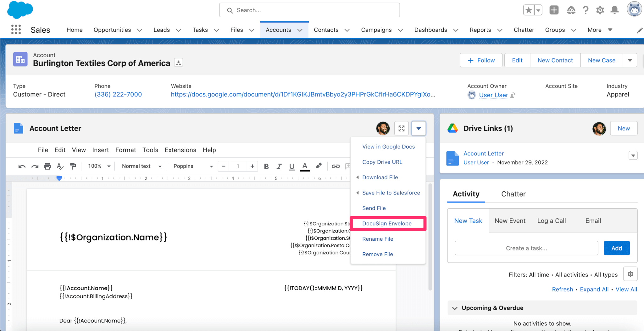Expand the Accounts tab dropdown chevron
644x331 pixels.
coord(300,30)
